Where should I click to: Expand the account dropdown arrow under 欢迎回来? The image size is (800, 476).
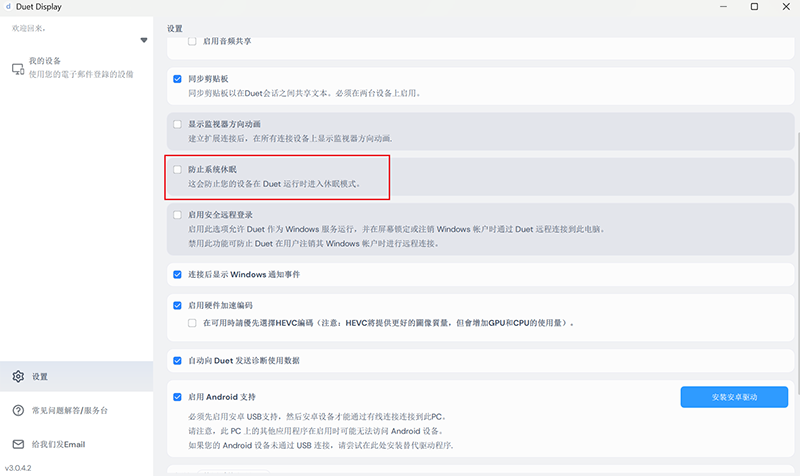click(144, 40)
